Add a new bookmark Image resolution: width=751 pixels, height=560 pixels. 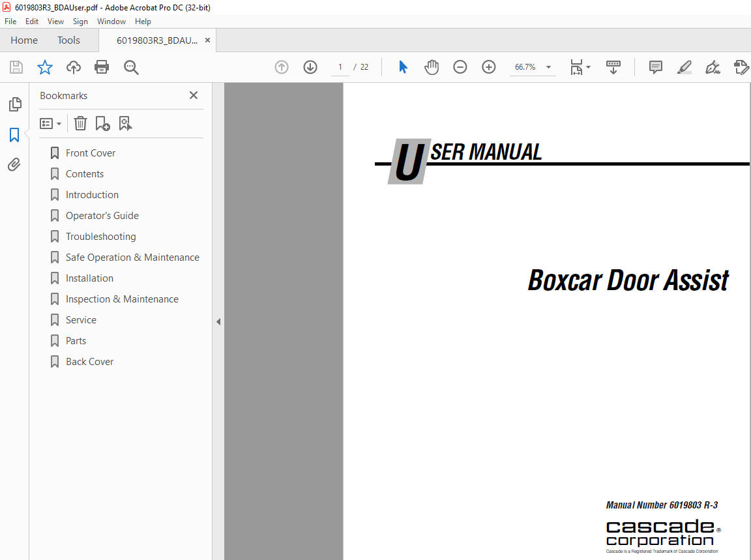click(102, 123)
